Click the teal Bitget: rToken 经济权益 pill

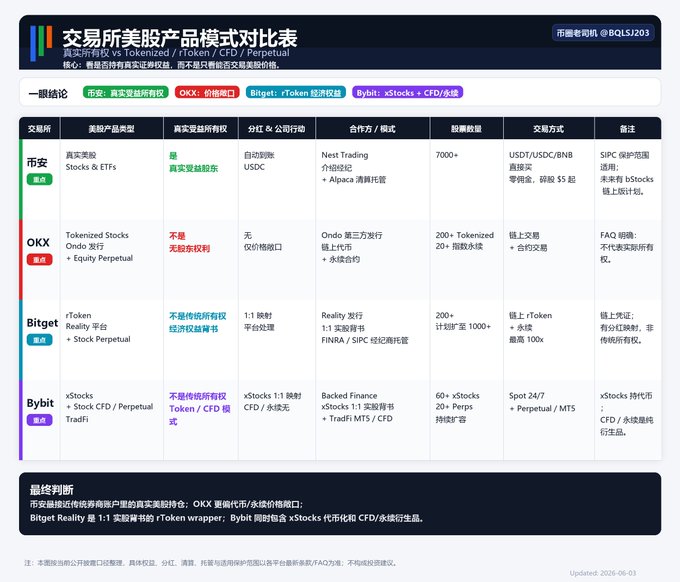[x=295, y=92]
